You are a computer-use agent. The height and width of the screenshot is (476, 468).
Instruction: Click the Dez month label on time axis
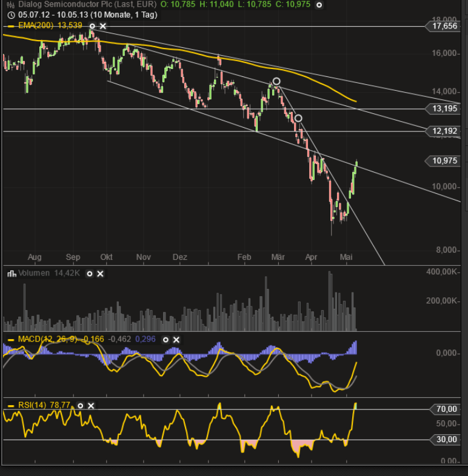[x=180, y=257]
